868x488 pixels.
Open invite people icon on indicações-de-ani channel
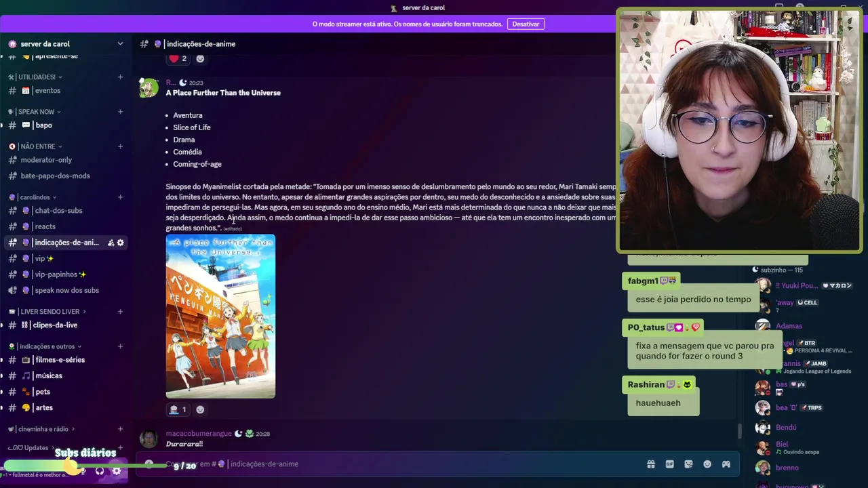[111, 243]
